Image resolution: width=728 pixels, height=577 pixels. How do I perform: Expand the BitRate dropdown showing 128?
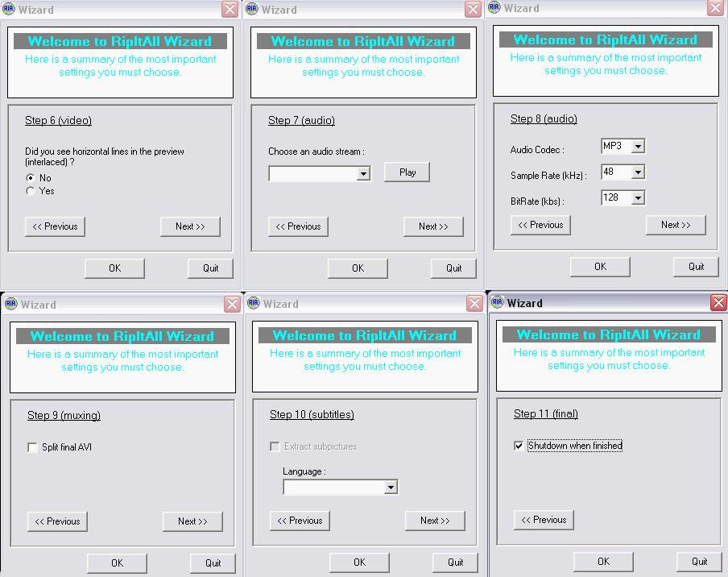639,198
